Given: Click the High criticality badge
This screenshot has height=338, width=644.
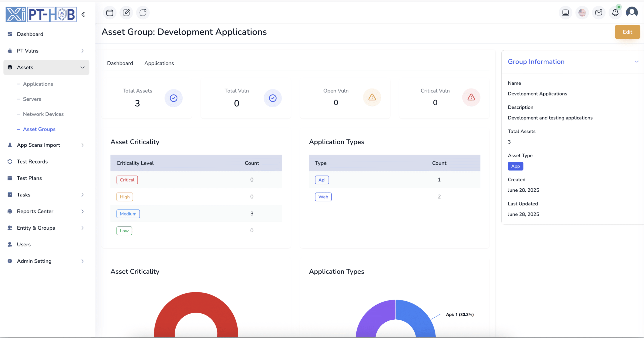Looking at the screenshot, I should coord(125,197).
